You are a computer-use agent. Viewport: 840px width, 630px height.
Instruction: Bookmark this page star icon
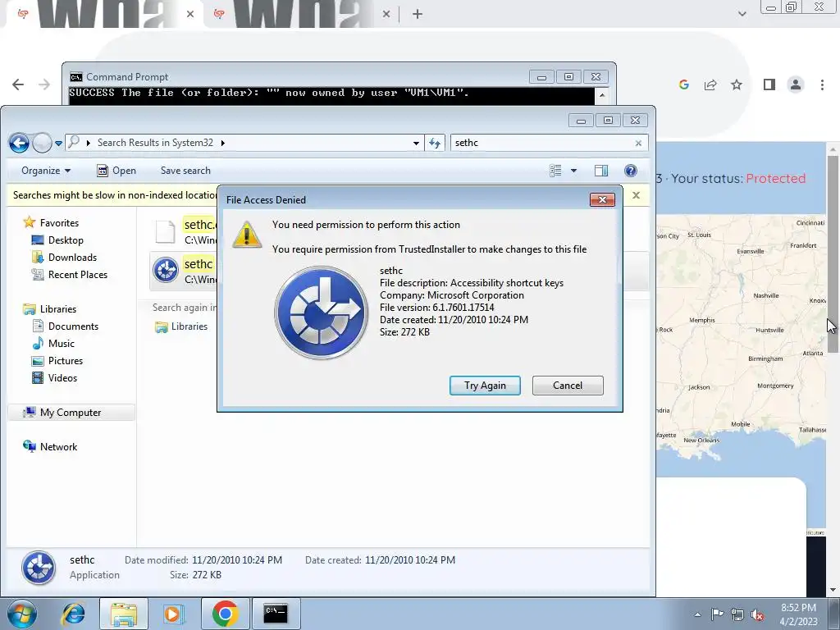click(737, 84)
